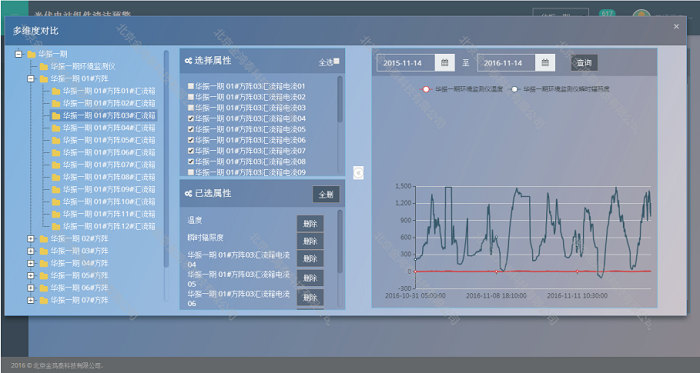Check the 汇流箱电流01 checkbox
Image resolution: width=700 pixels, height=373 pixels.
191,86
